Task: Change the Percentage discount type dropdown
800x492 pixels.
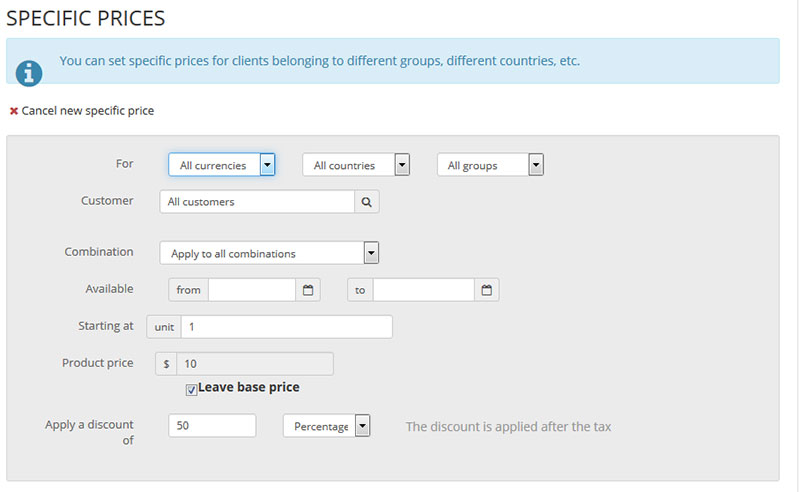Action: pos(327,426)
